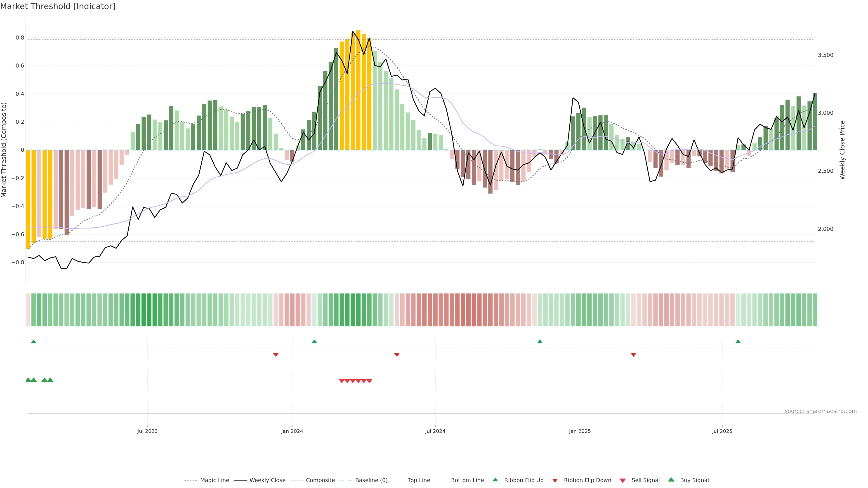
Task: Click the Market Threshold [Indicator] title
Action: point(58,6)
